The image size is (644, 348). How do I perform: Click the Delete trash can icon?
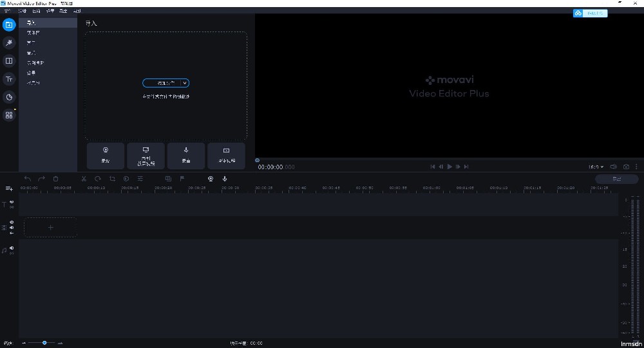tap(56, 179)
